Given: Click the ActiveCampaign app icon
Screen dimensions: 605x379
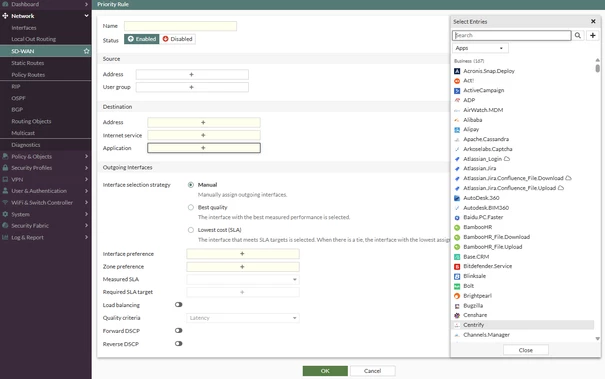Looking at the screenshot, I should [457, 90].
